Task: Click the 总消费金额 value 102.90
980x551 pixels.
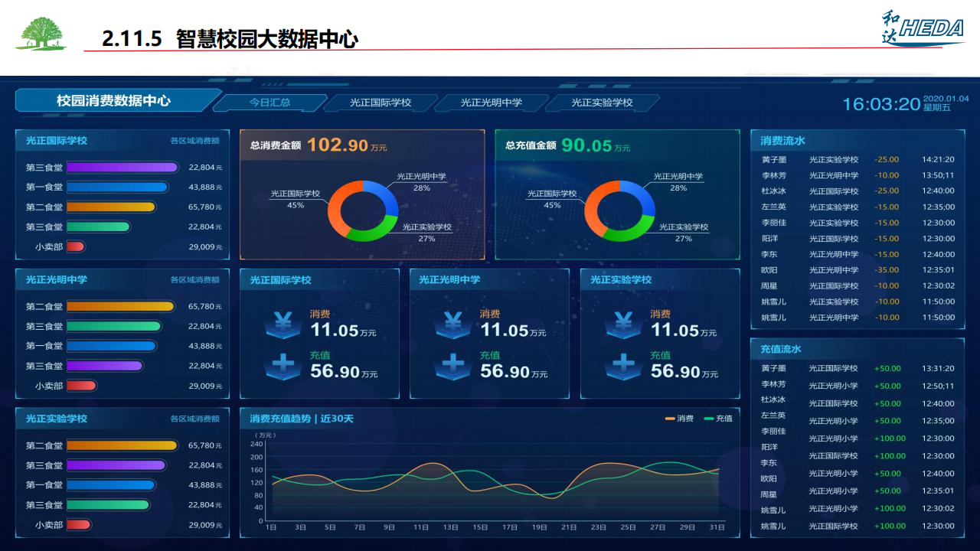Action: (338, 145)
